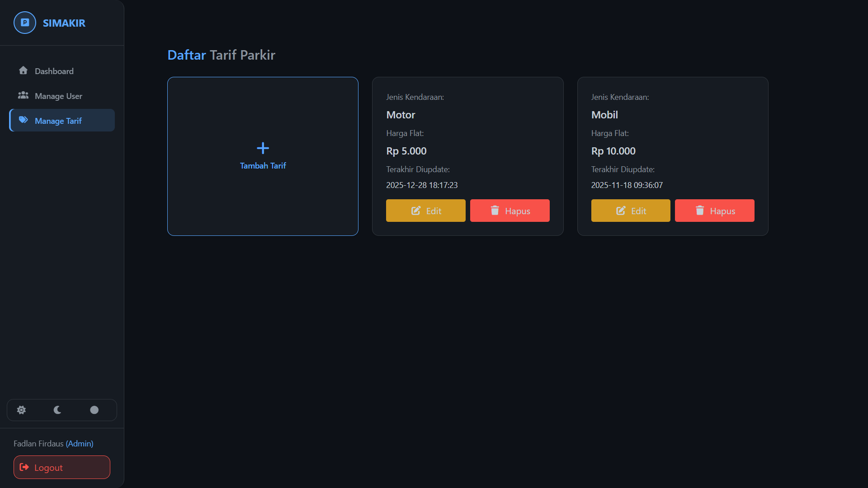Select the Dashboard home icon
Image resolution: width=868 pixels, height=488 pixels.
pyautogui.click(x=23, y=70)
